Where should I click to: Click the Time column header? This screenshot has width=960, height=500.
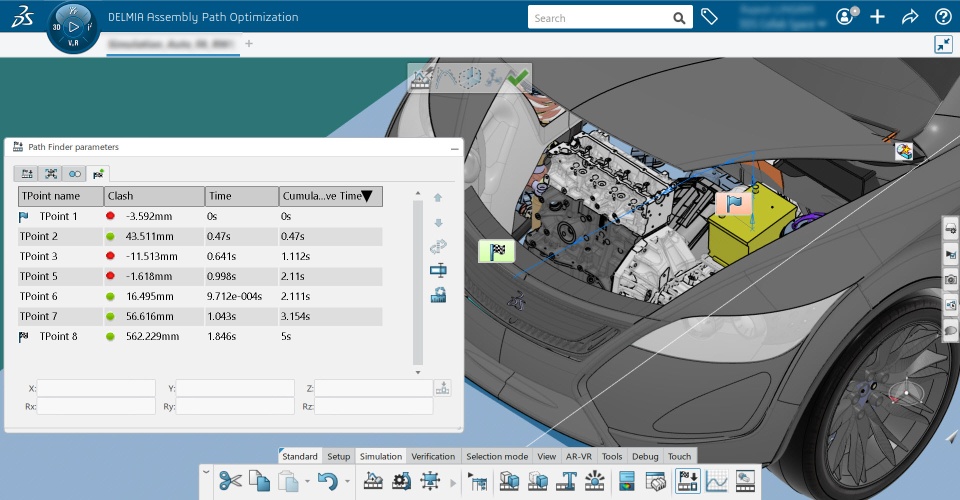(x=242, y=196)
